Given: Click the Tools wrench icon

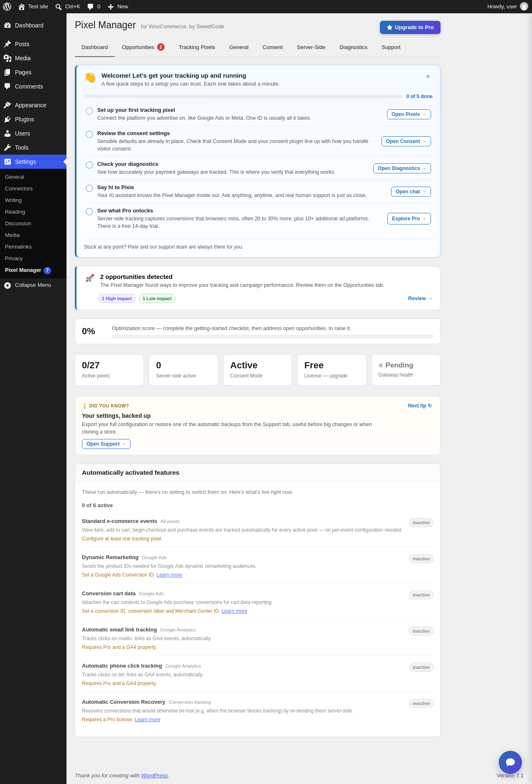Looking at the screenshot, I should (7, 148).
